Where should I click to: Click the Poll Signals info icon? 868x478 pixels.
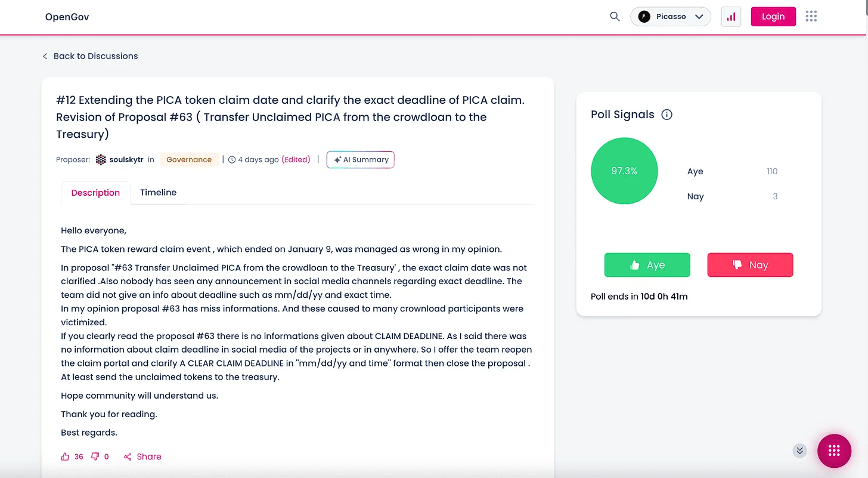pyautogui.click(x=667, y=115)
